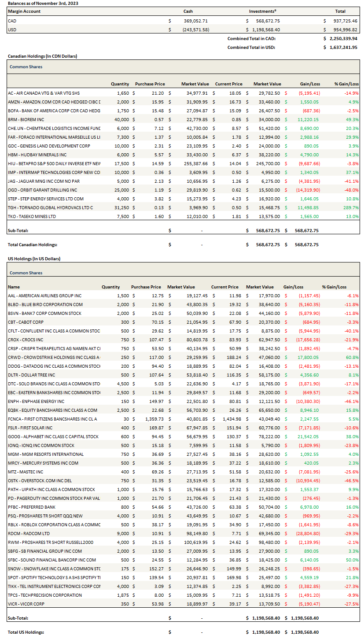Select the Investments* column header

coord(263,11)
